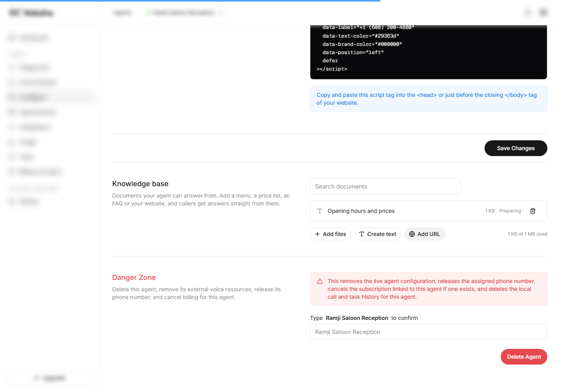565x392 pixels.
Task: Click the "Documents your agent can answer from" description
Action: (201, 200)
